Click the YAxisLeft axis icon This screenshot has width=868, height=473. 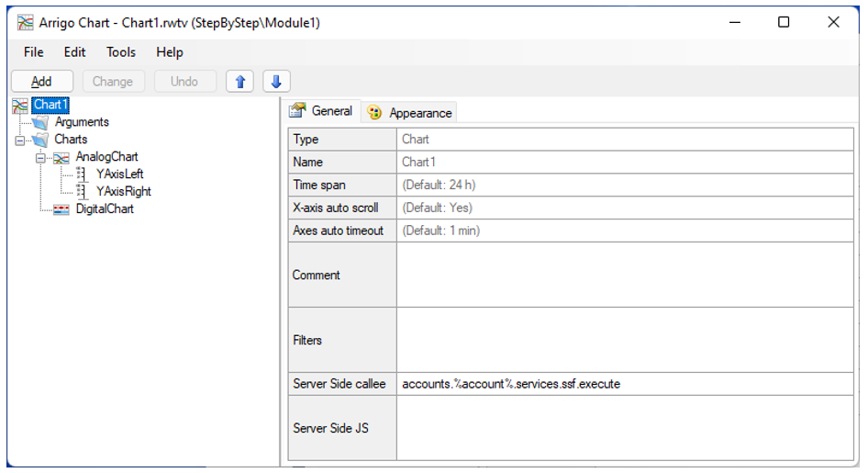82,175
